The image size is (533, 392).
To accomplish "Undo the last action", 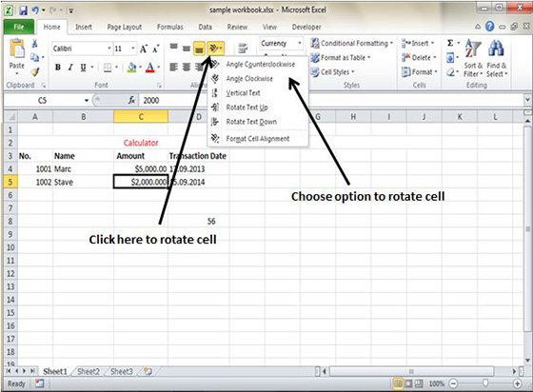I will [35, 10].
